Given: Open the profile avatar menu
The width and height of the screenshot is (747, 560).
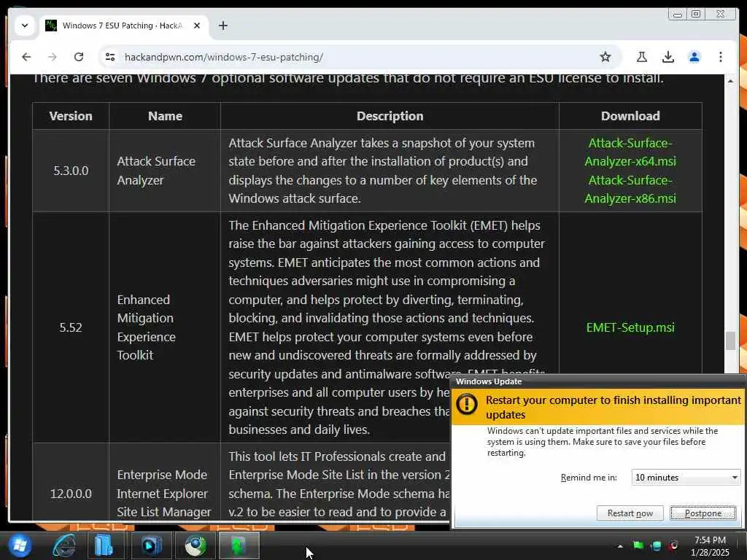Looking at the screenshot, I should click(x=694, y=57).
